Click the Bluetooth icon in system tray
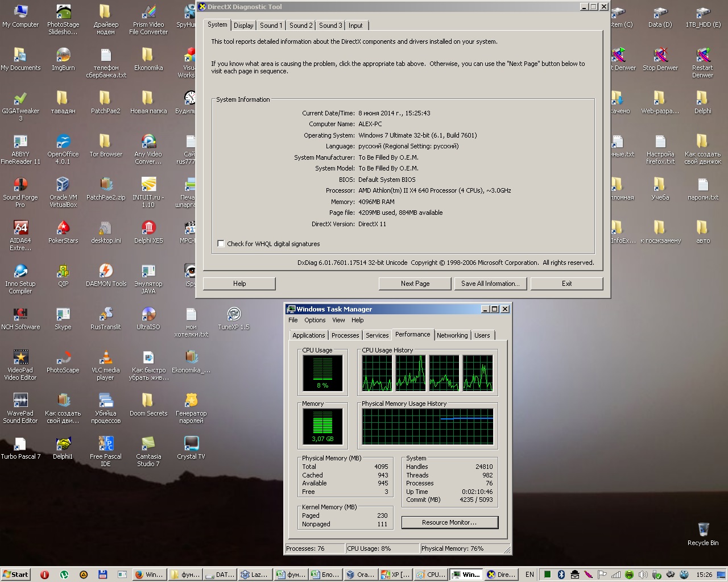 [x=560, y=575]
